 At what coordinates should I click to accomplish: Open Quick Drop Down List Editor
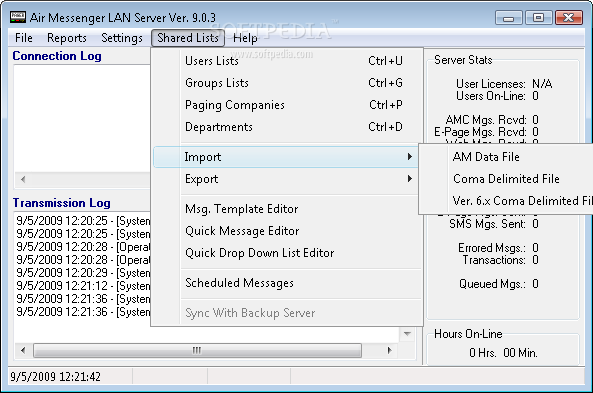287,253
